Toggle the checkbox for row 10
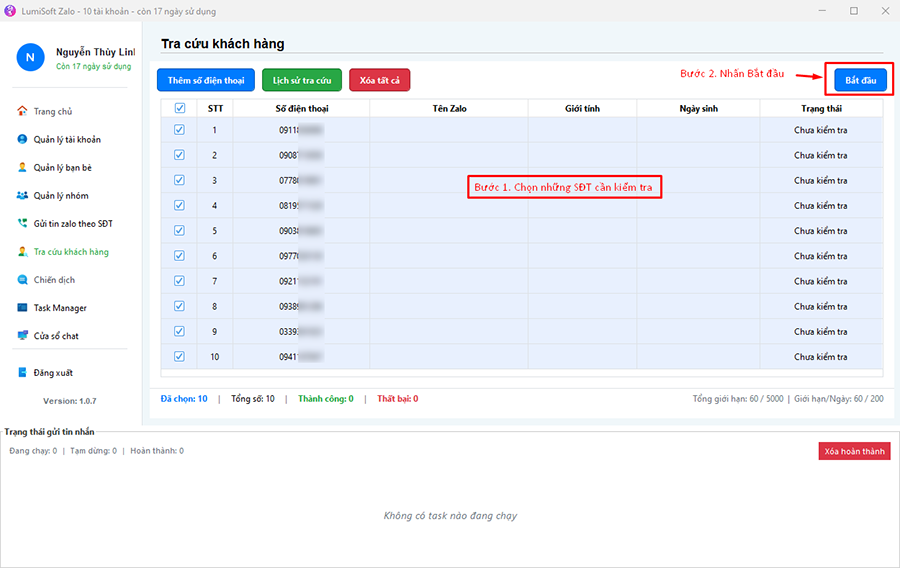The image size is (900, 568). 179,356
